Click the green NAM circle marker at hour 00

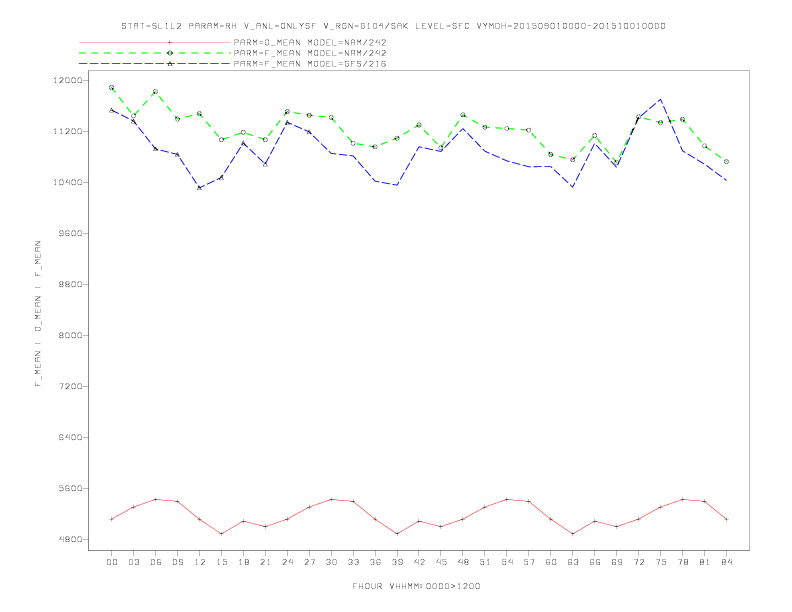click(112, 87)
